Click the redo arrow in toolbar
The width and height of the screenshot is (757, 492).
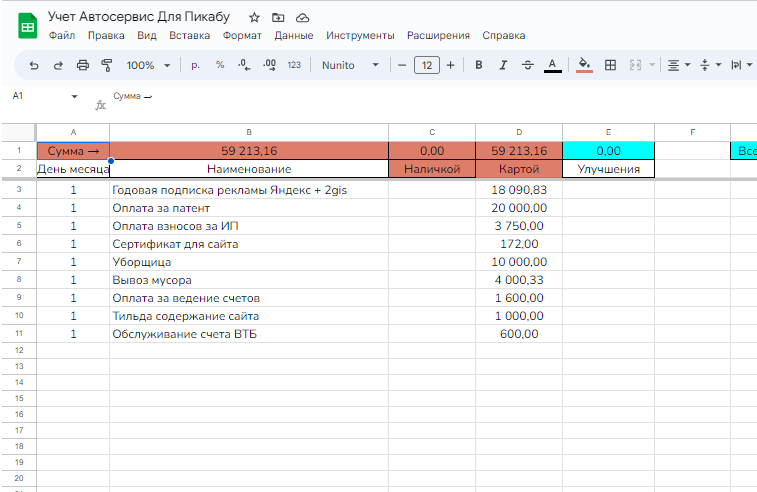tap(58, 65)
